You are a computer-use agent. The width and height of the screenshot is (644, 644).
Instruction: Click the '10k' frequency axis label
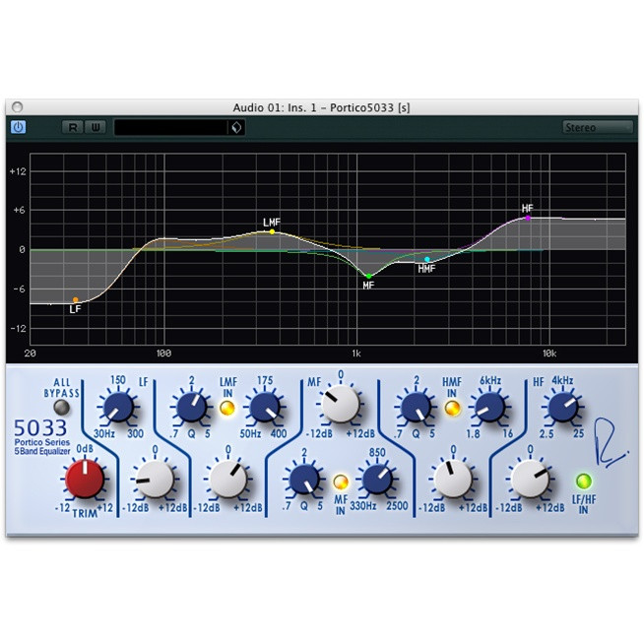(549, 354)
